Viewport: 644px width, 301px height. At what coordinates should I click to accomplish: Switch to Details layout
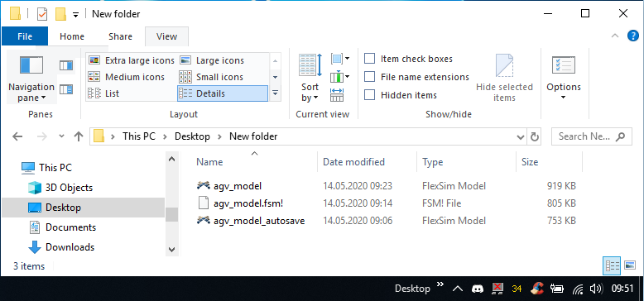click(x=223, y=93)
